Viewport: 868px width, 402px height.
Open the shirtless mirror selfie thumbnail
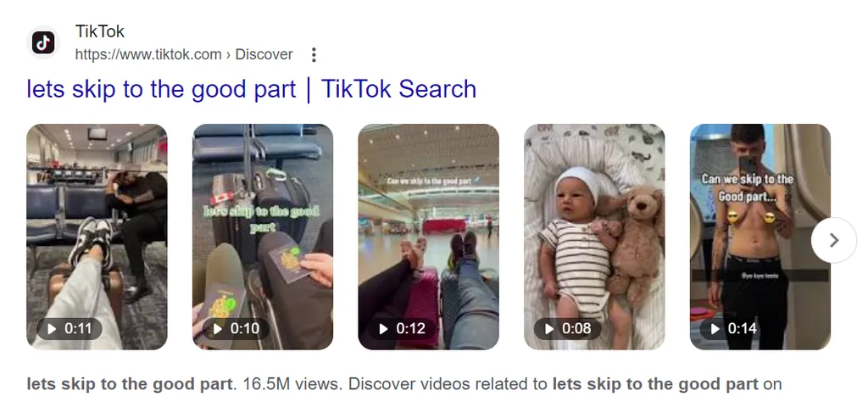pyautogui.click(x=760, y=237)
